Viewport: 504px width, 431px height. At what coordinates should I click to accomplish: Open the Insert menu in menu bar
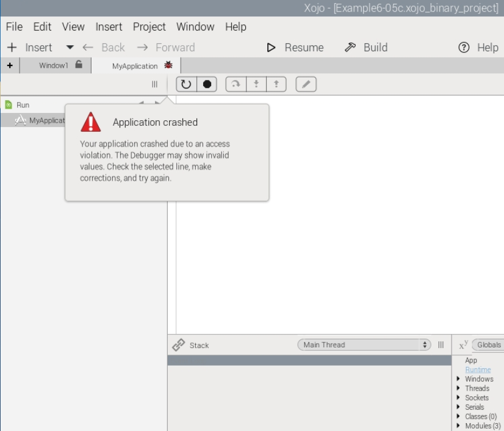click(x=109, y=27)
